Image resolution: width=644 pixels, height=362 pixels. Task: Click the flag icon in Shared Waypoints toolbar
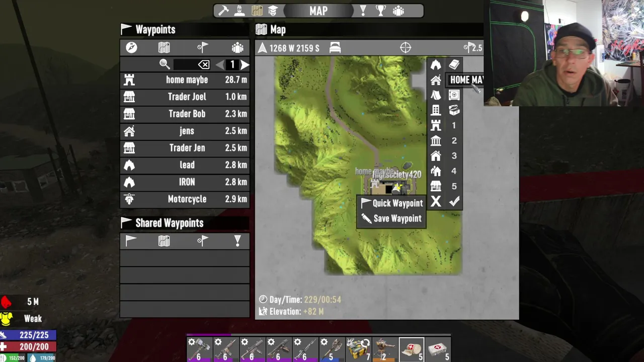click(131, 241)
